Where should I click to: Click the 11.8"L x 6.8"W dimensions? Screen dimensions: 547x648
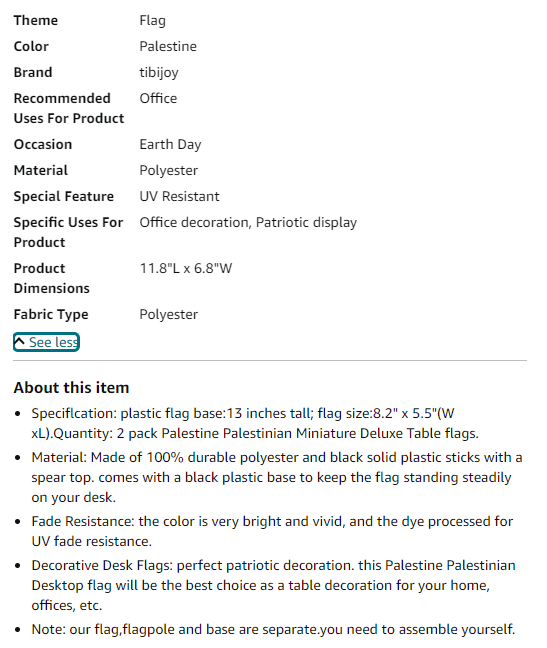186,269
